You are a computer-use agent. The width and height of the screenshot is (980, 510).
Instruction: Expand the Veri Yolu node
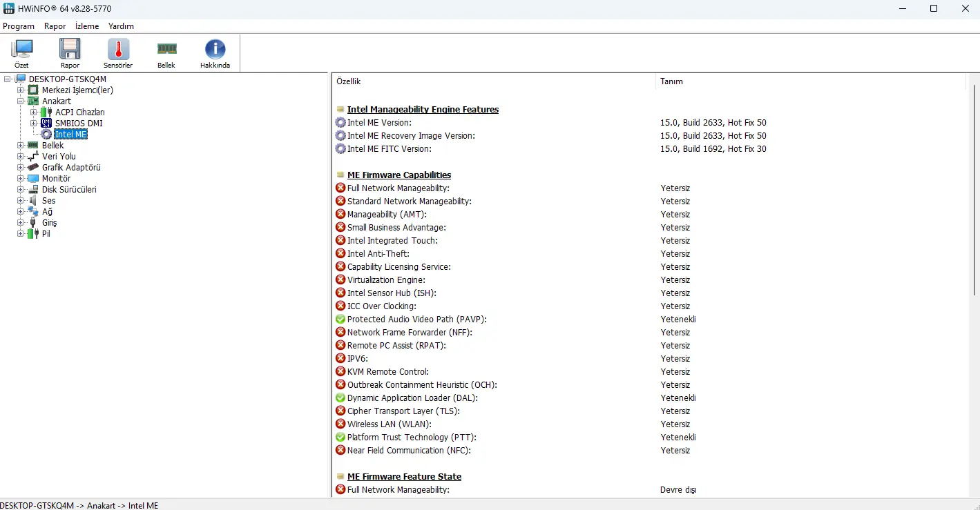[x=21, y=157]
